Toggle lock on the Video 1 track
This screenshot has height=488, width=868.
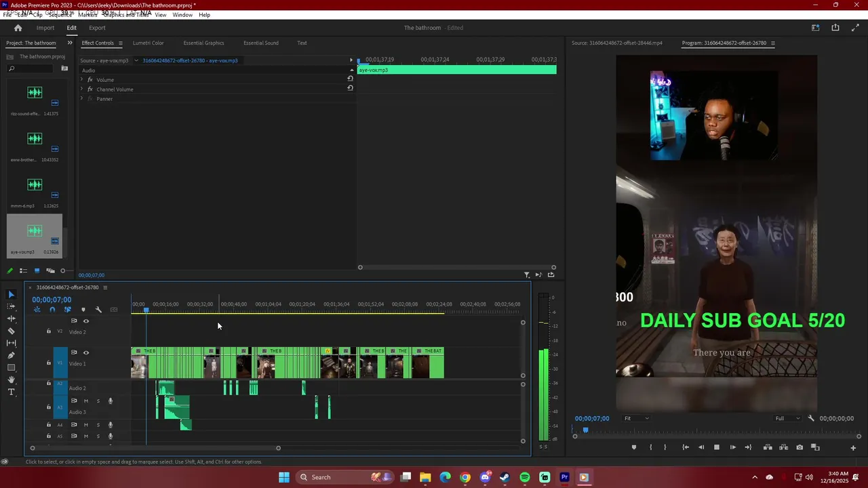click(x=48, y=363)
